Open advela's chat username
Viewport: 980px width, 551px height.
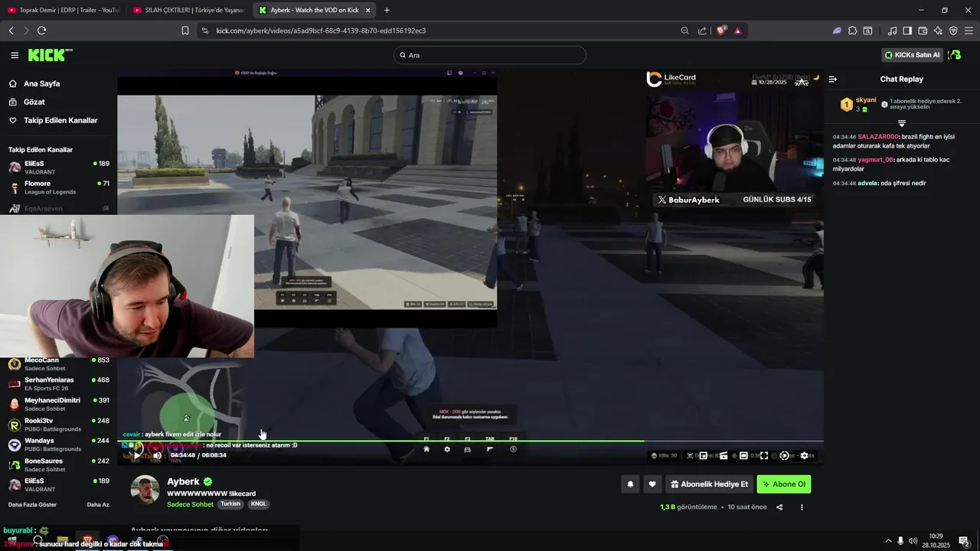coord(867,184)
